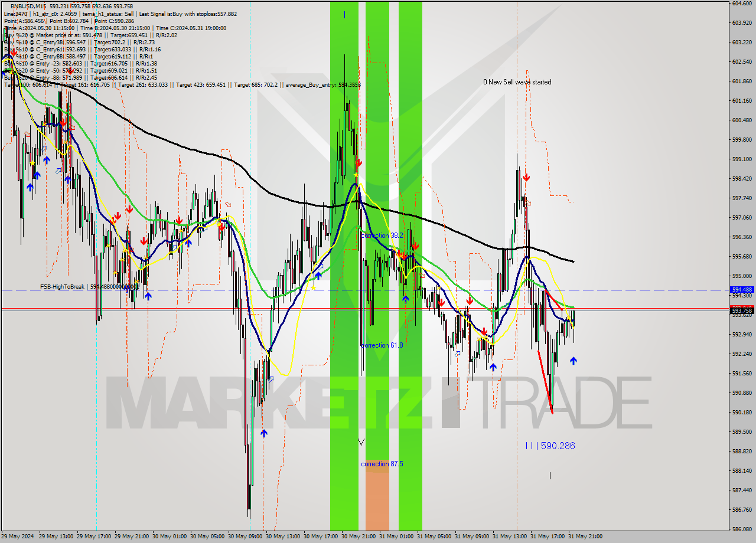Click the '29 May 2024' time axis label
The image size is (756, 543).
tap(18, 537)
